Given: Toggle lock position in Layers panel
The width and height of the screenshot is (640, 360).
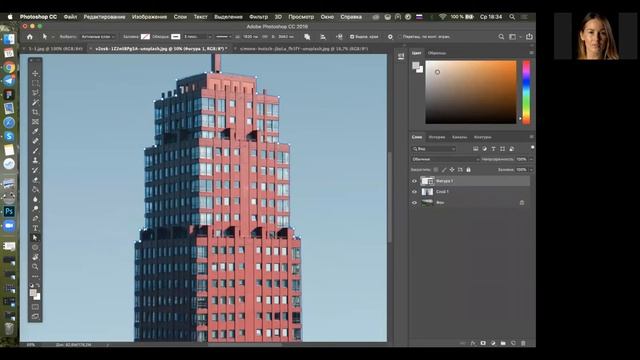Looking at the screenshot, I should [452, 169].
